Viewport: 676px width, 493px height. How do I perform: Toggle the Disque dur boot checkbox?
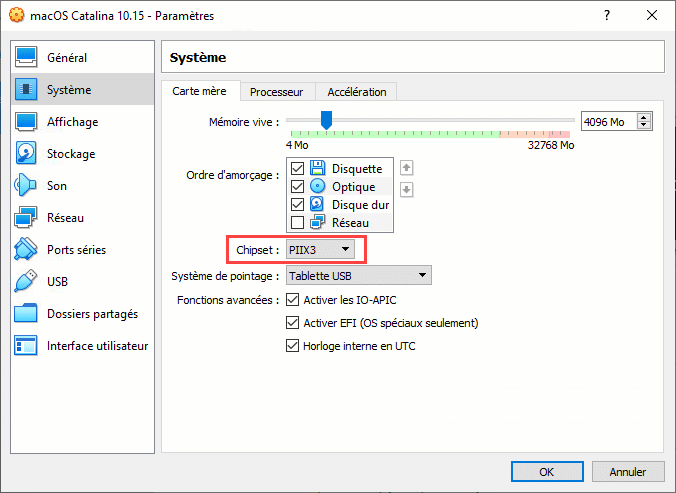(x=297, y=204)
